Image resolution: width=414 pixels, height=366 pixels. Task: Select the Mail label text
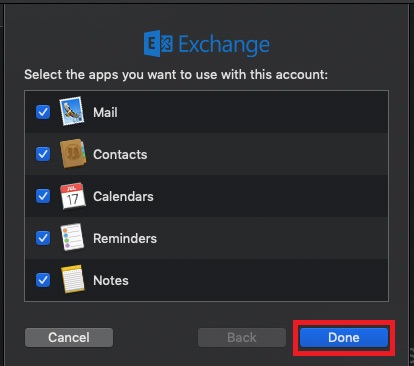(105, 112)
